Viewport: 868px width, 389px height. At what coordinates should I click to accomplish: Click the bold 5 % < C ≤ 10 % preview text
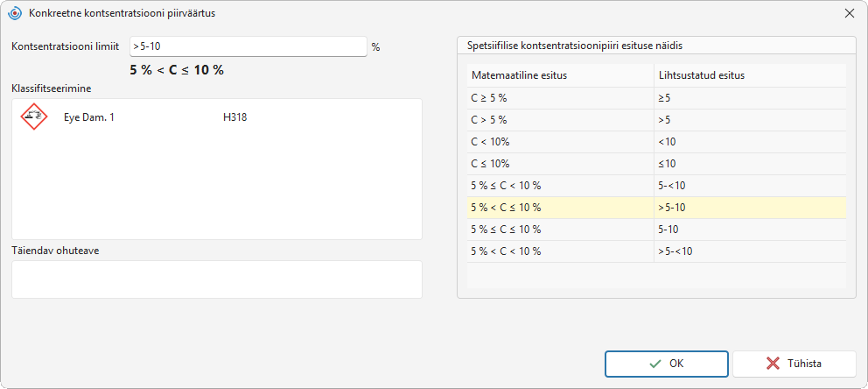(177, 70)
